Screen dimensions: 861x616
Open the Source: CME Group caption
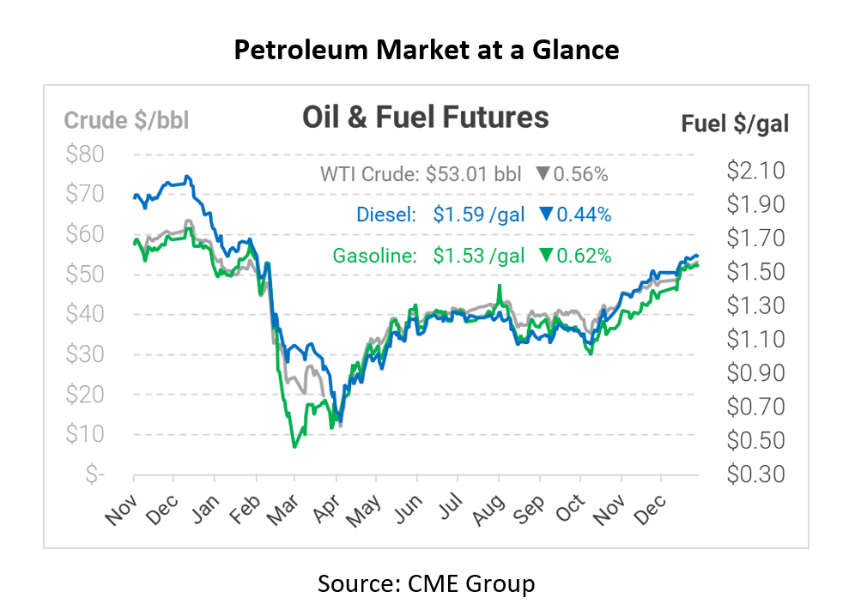coord(427,585)
